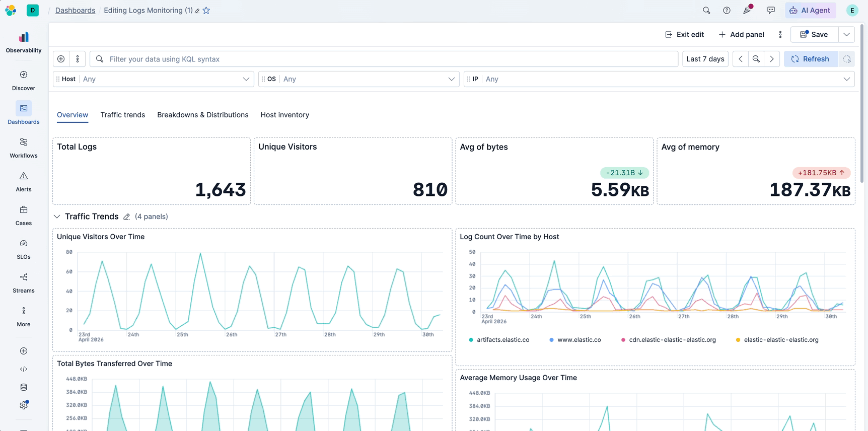Image resolution: width=868 pixels, height=431 pixels.
Task: Open Dashboards in the sidebar
Action: point(24,114)
